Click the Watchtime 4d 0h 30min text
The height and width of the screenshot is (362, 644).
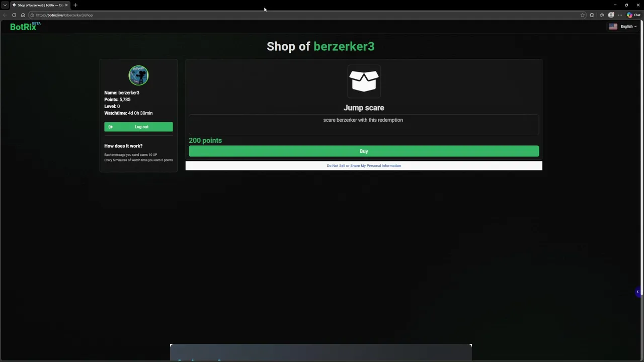128,113
